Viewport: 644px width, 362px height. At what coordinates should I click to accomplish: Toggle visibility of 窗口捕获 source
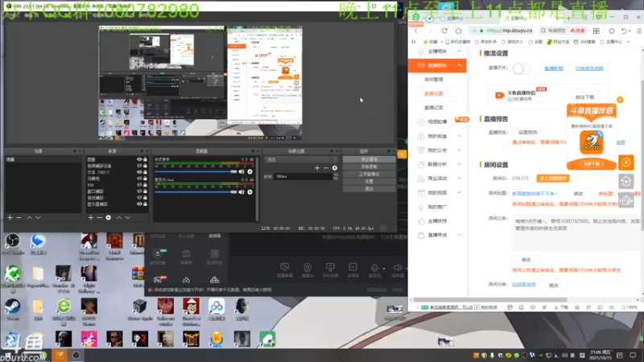click(139, 191)
